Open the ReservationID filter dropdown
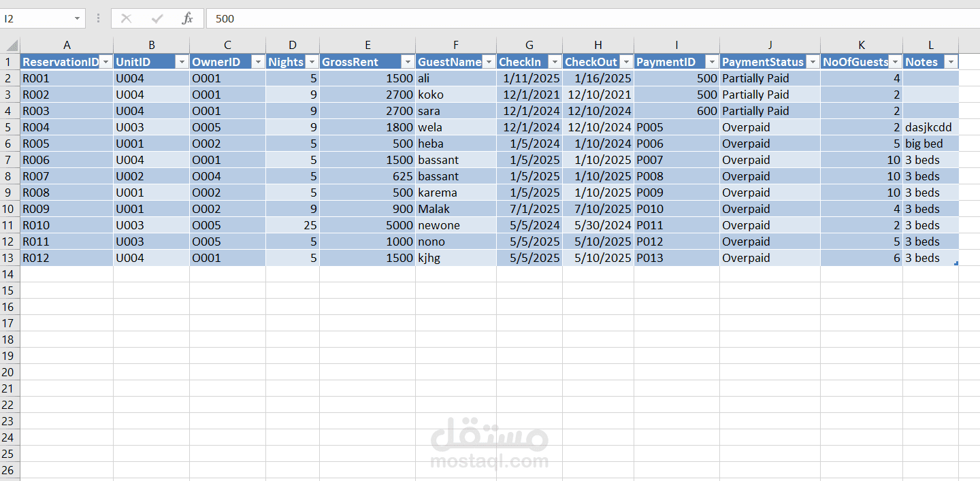980x481 pixels. 105,62
